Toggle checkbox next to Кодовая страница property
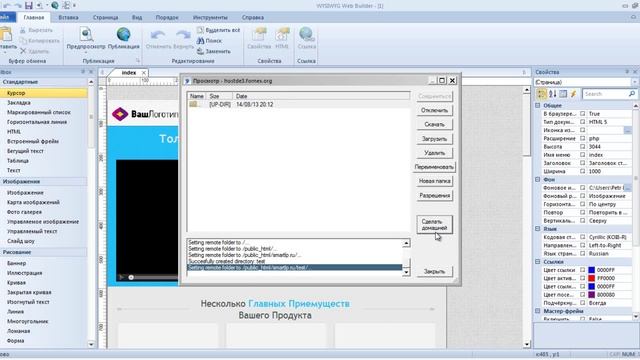This screenshot has width=640, height=360. (582, 237)
